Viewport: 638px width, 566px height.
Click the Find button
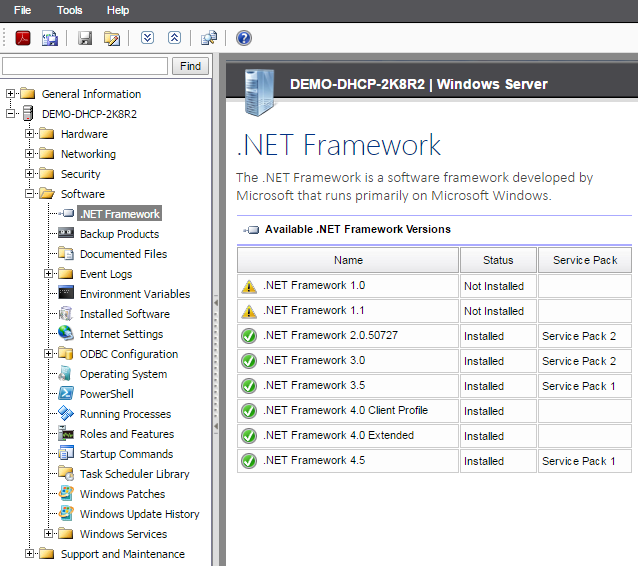pos(190,66)
